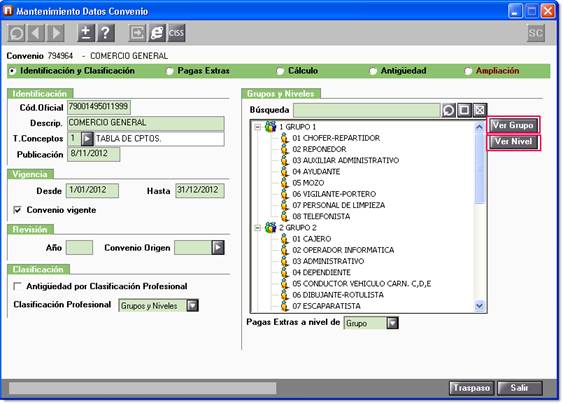Select Pagas Extras radio option
563x404 pixels.
[170, 71]
